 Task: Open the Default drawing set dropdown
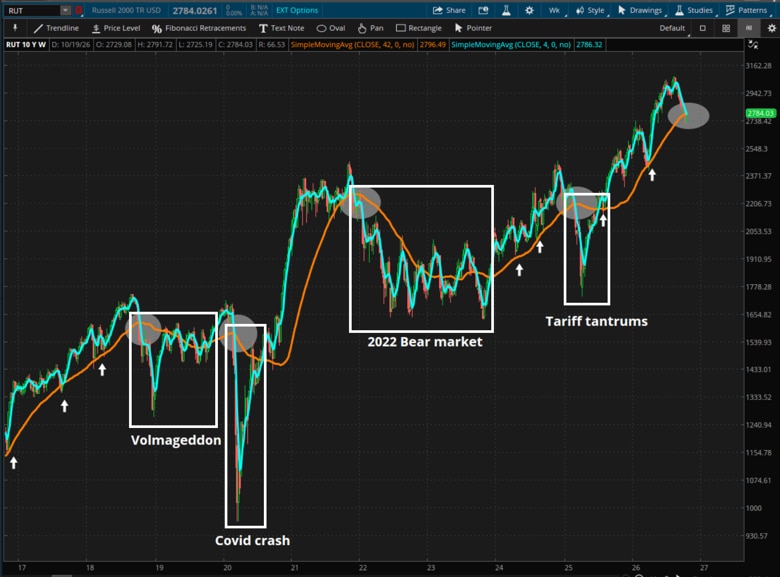tap(674, 28)
